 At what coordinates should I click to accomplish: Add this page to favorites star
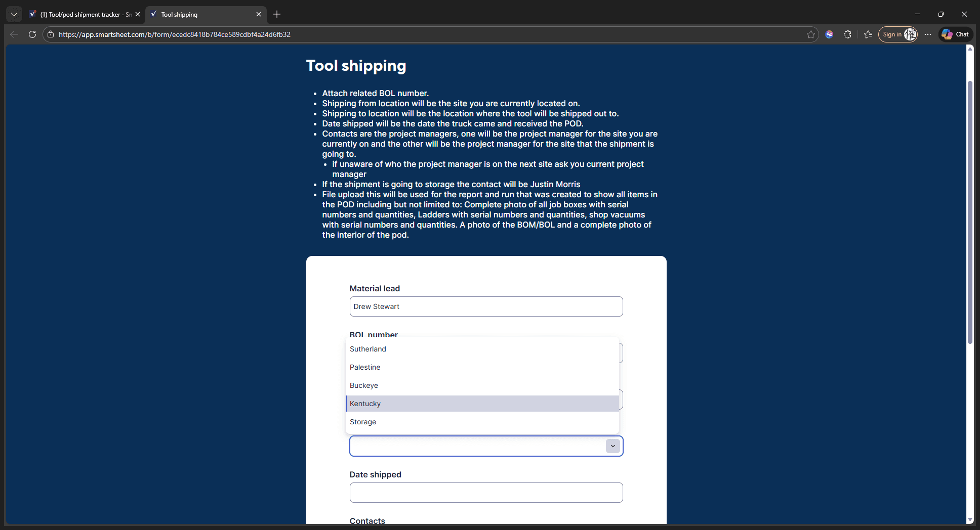811,34
